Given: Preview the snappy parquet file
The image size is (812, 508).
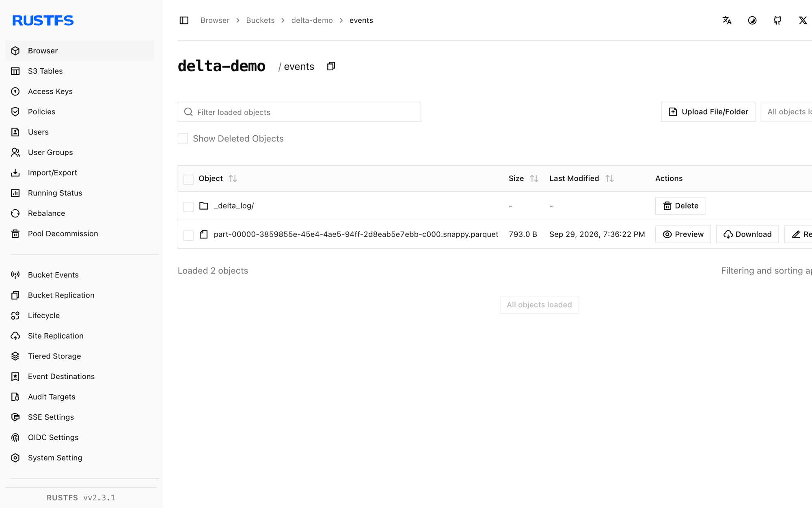Looking at the screenshot, I should (x=683, y=234).
